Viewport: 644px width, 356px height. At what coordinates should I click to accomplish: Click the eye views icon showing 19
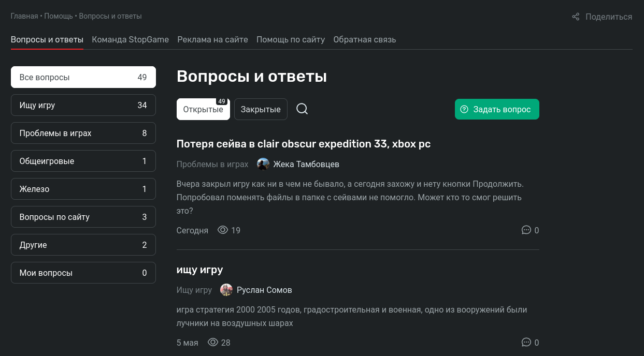click(x=223, y=230)
